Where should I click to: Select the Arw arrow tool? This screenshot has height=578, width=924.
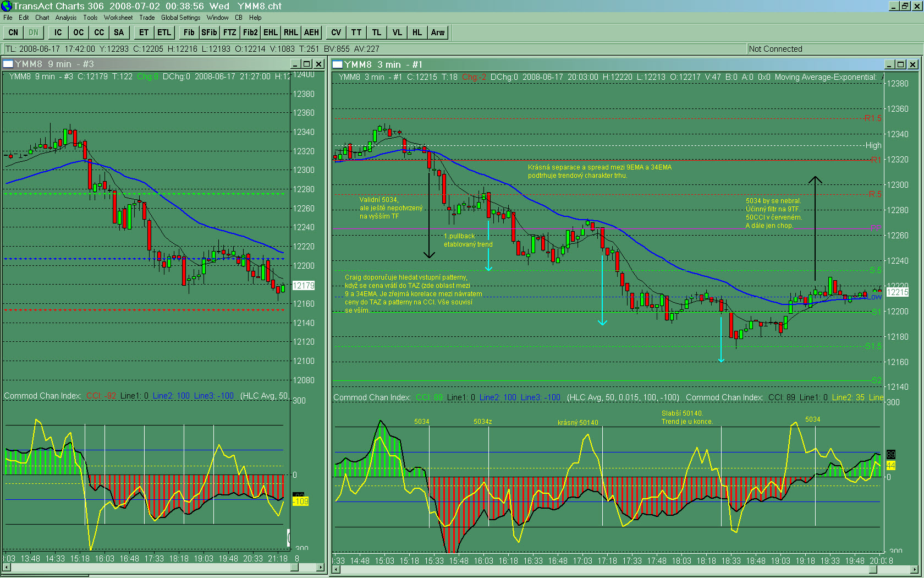[x=438, y=32]
